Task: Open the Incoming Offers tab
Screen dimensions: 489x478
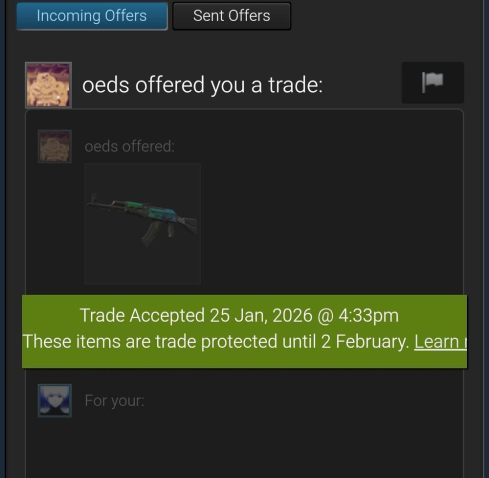Action: coord(92,16)
